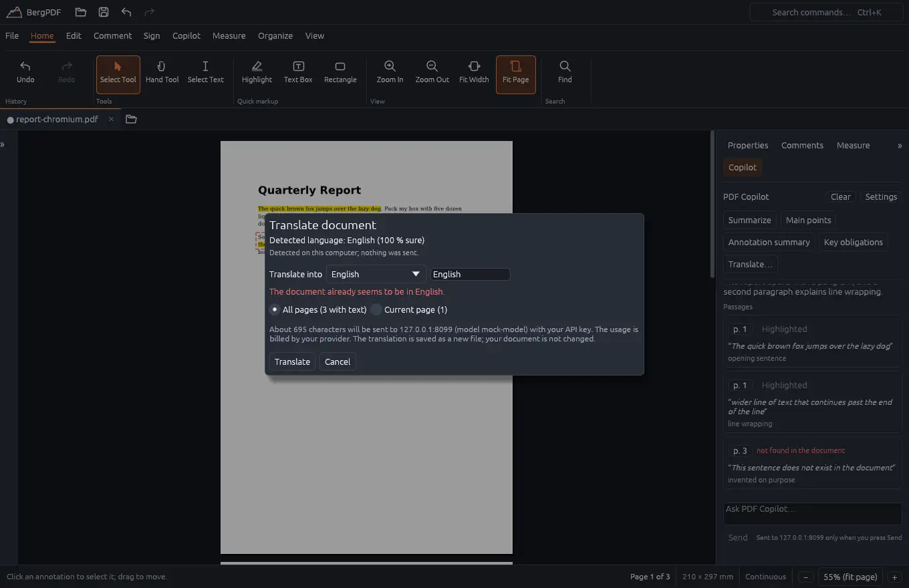Open the Comment ribbon tab
Image resolution: width=909 pixels, height=588 pixels.
[x=112, y=36]
